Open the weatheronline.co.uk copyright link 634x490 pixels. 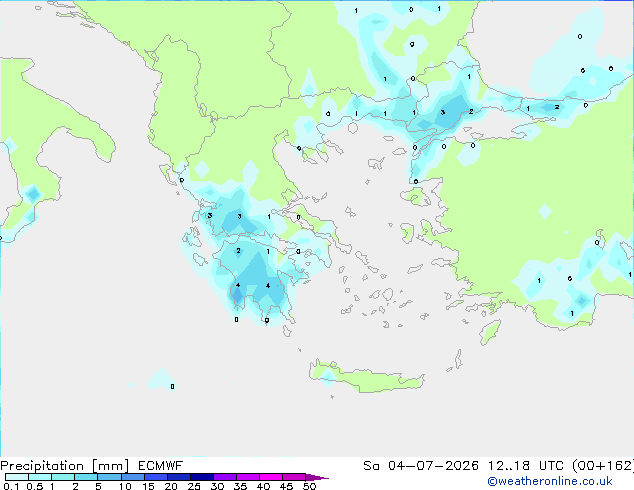[550, 481]
